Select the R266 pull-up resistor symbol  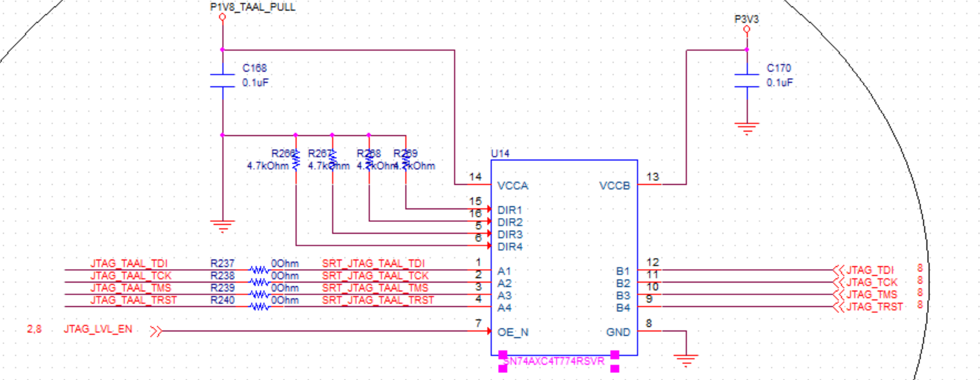(296, 159)
